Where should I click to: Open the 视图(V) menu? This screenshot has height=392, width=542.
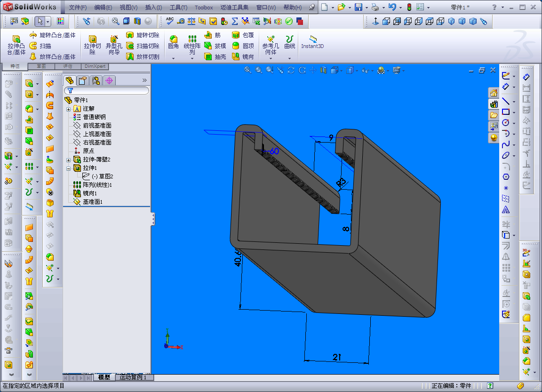[x=128, y=7]
